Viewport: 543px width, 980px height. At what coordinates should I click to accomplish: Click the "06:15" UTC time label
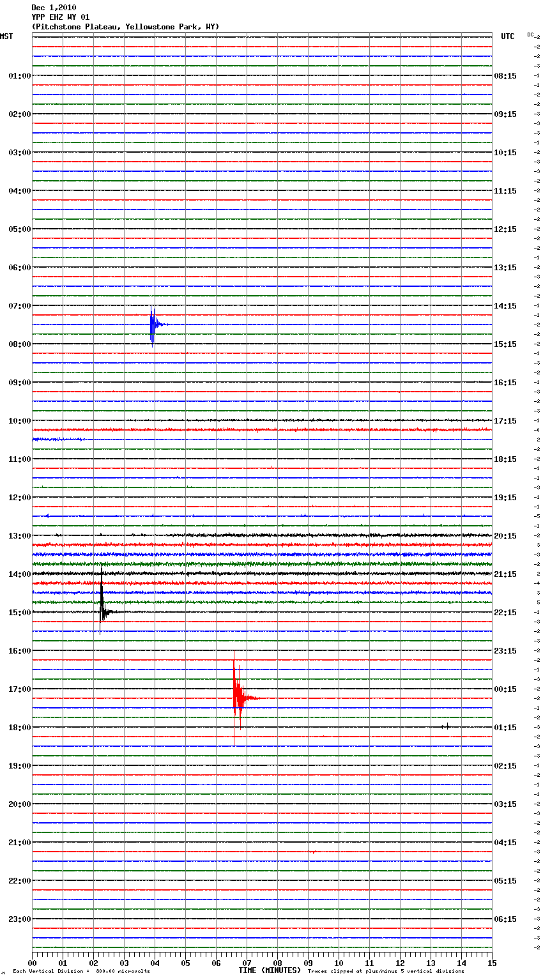point(505,919)
